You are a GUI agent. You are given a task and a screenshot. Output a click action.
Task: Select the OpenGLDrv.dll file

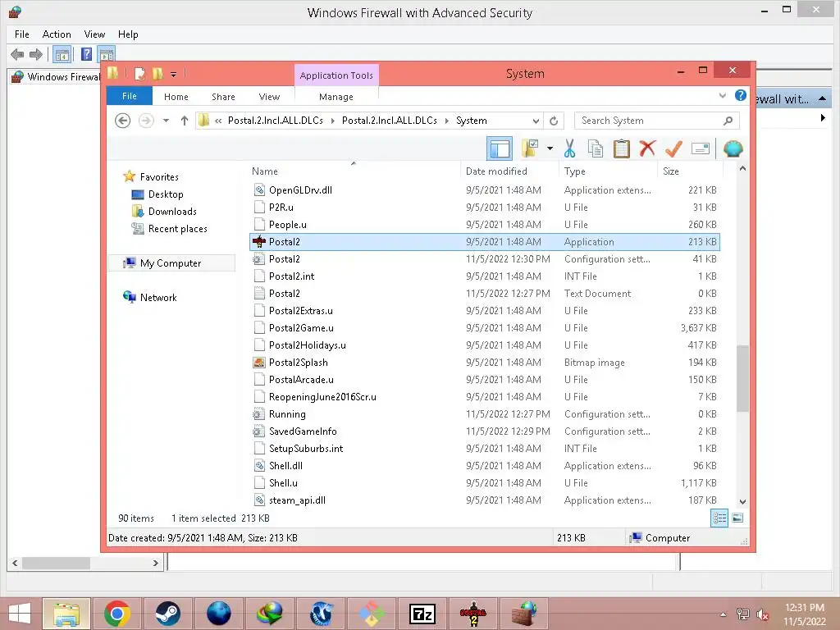pyautogui.click(x=484, y=190)
